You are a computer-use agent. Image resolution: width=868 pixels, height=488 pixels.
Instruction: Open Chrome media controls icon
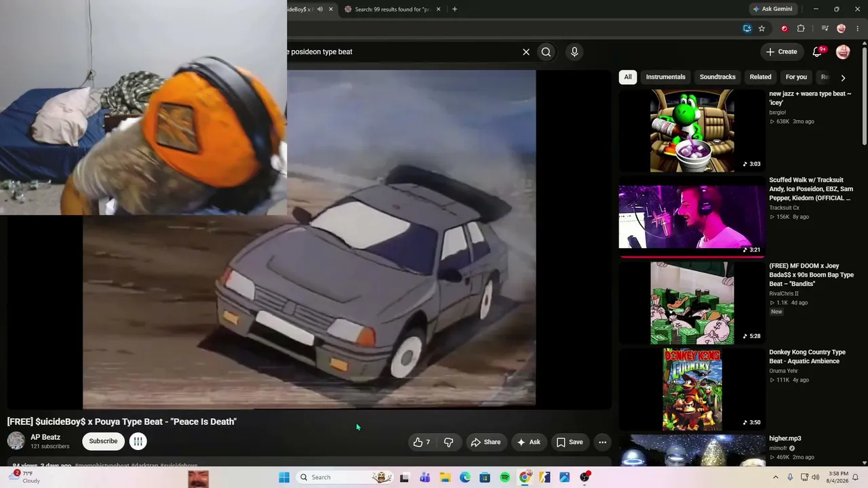825,28
